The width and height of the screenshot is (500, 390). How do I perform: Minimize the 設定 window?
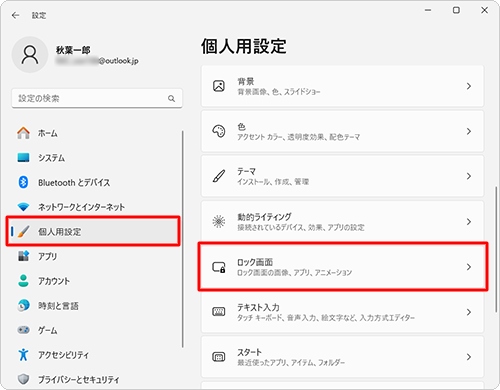[428, 10]
